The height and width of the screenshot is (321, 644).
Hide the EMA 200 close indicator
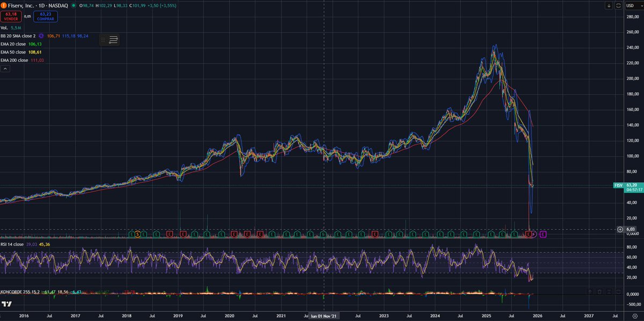tap(16, 60)
